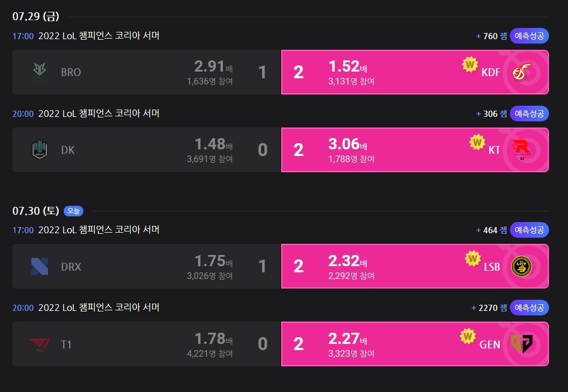
Task: Click the winner badge beside KDF
Action: point(470,65)
